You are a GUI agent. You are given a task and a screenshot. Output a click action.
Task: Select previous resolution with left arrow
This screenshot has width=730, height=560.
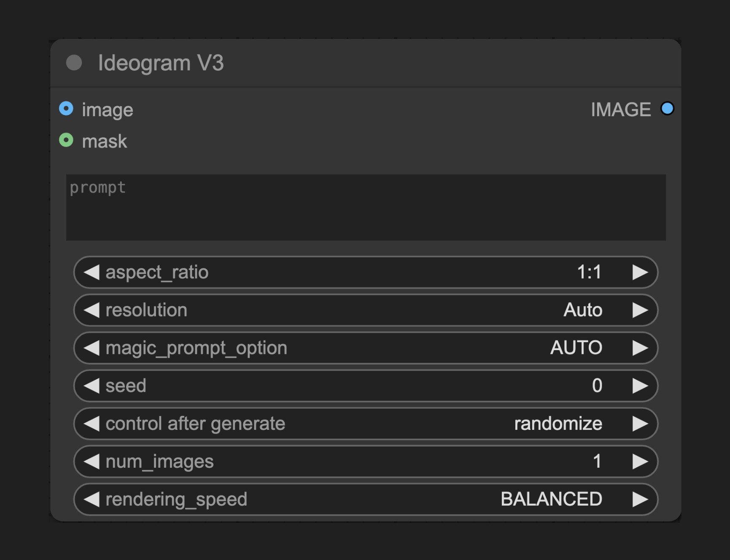(91, 310)
